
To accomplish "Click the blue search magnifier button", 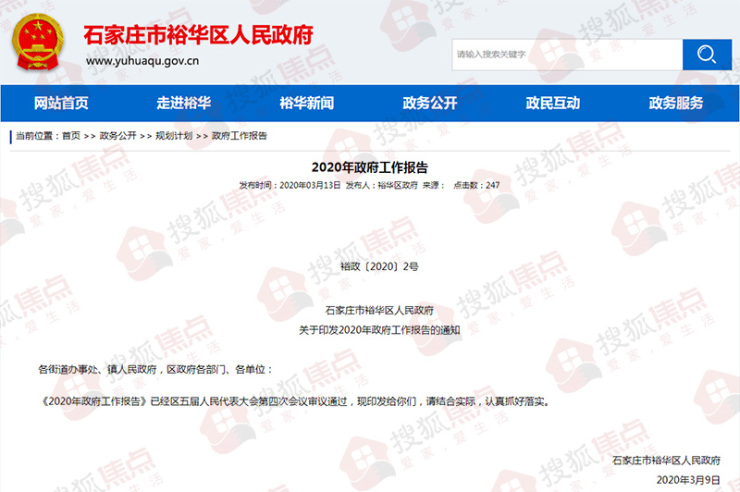I will [x=706, y=55].
